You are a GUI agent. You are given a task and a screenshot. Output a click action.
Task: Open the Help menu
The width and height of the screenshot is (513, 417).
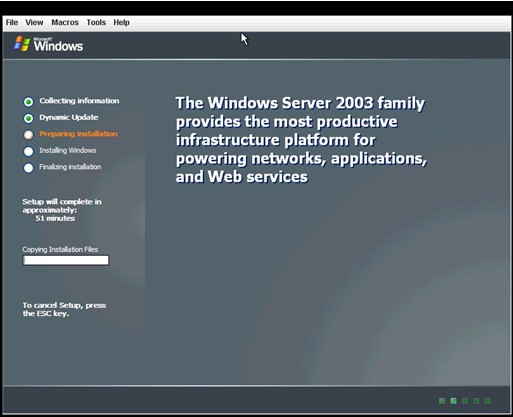[x=121, y=22]
